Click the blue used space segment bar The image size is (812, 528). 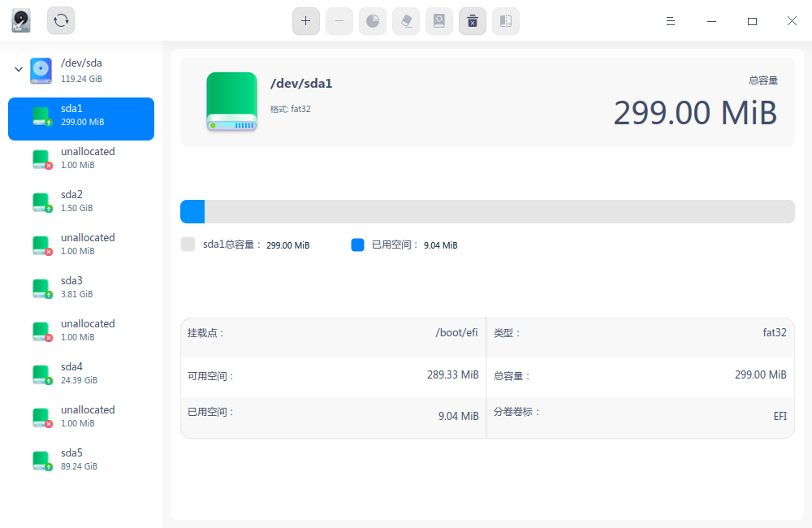click(192, 211)
